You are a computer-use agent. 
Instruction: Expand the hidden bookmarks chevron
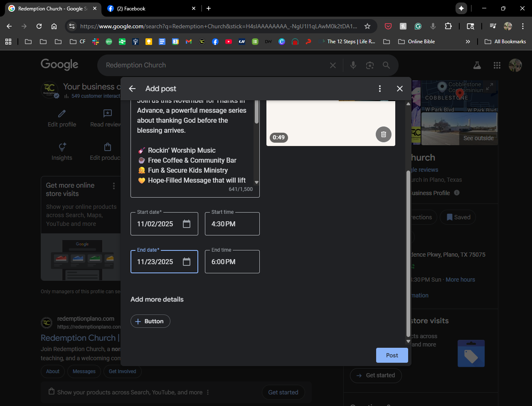468,42
